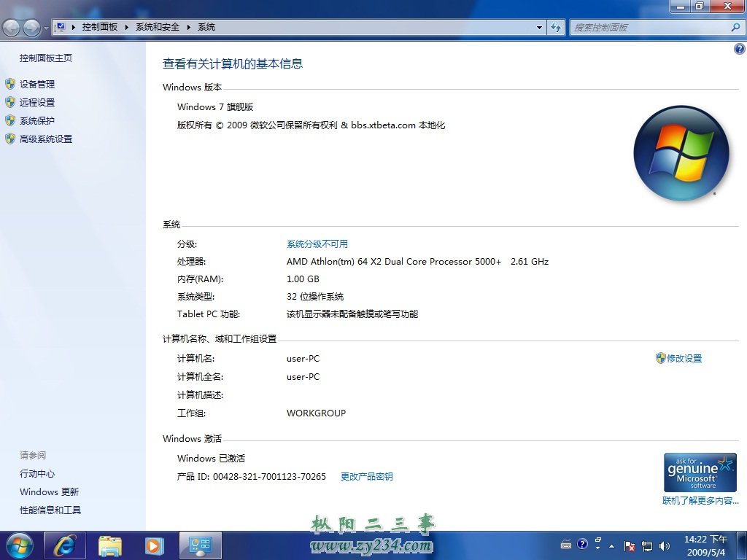Click the Windows 7 旗舰版 text
The height and width of the screenshot is (560, 747).
click(215, 106)
